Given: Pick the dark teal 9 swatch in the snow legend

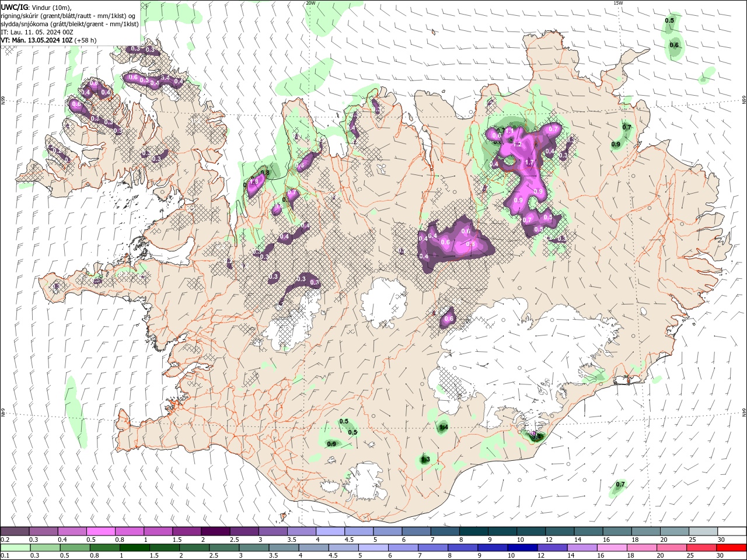Looking at the screenshot, I should (x=502, y=531).
